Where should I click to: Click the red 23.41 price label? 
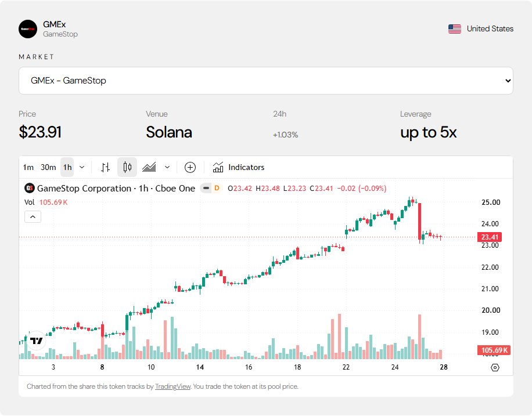point(489,237)
